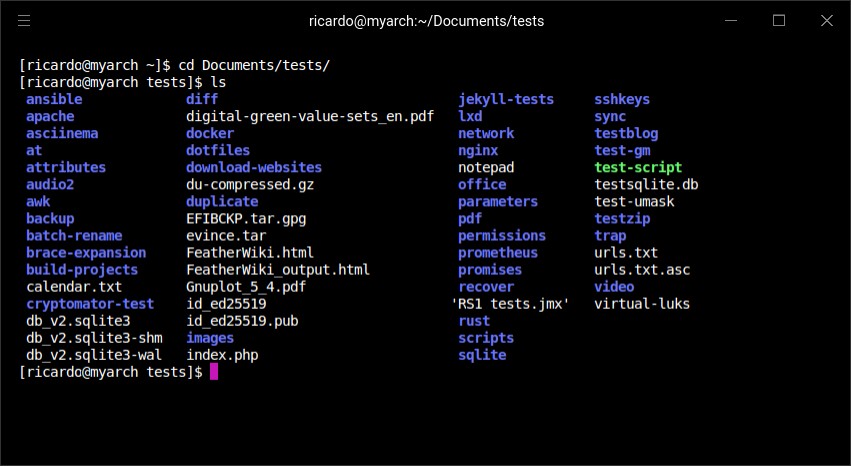This screenshot has width=851, height=466.
Task: Click the 'FeatherWiki_output.html' file name
Action: [x=278, y=270]
